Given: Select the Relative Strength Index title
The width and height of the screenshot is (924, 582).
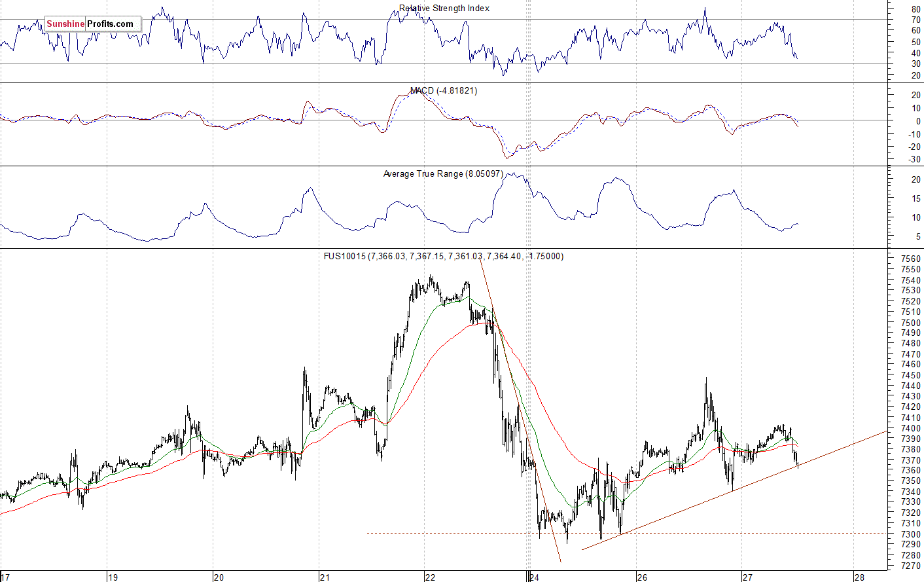Looking at the screenshot, I should (x=444, y=9).
